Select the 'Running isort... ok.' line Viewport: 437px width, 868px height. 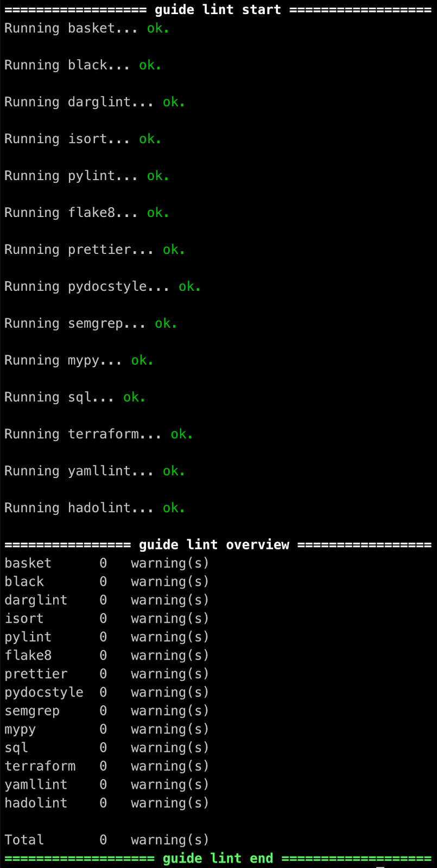pos(83,139)
